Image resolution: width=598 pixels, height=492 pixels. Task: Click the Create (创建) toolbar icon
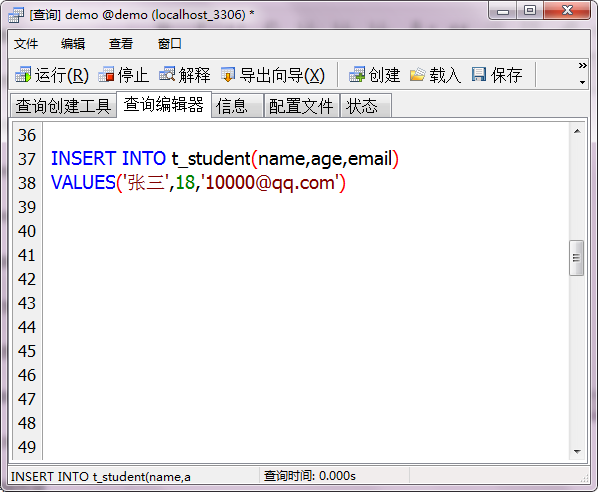coord(357,75)
